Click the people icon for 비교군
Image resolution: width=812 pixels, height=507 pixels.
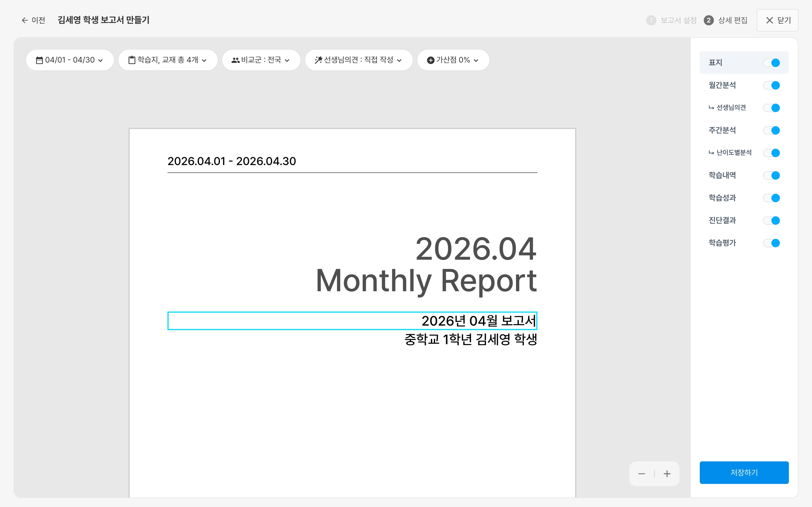235,60
